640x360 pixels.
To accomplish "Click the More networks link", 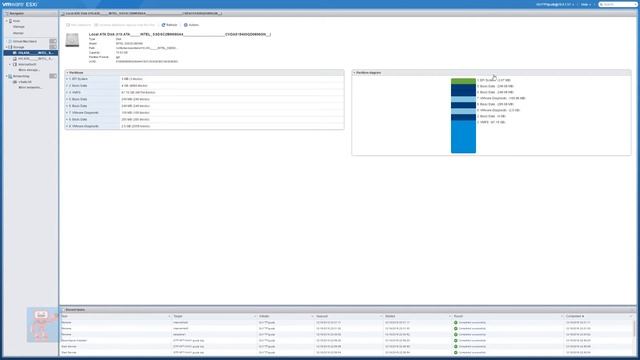I will [x=30, y=87].
